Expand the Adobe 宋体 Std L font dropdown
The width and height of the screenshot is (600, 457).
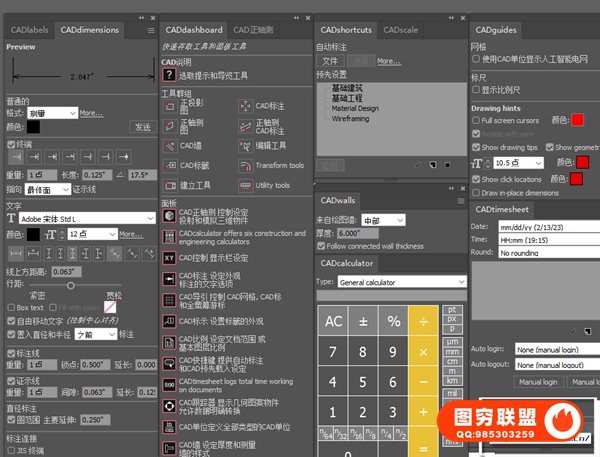tap(66, 217)
